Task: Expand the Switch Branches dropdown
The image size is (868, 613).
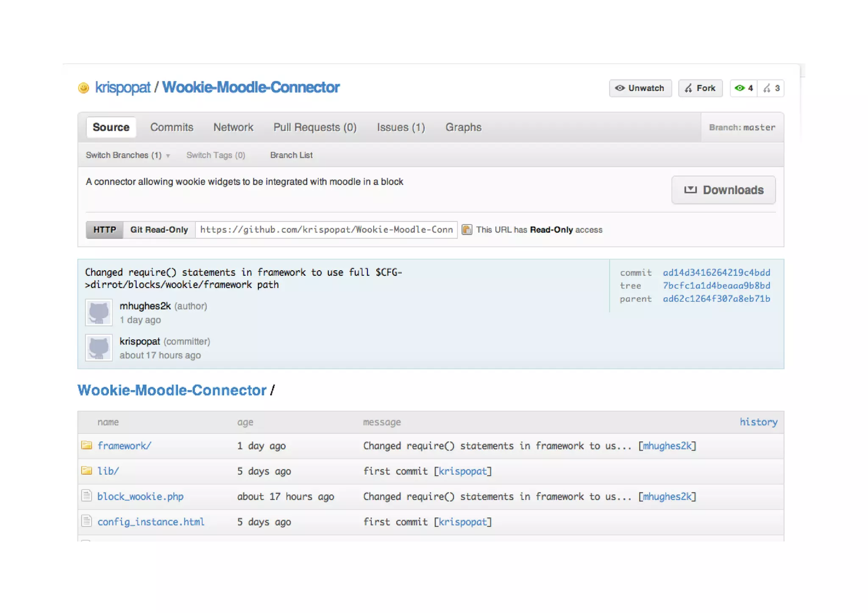Action: click(x=128, y=155)
